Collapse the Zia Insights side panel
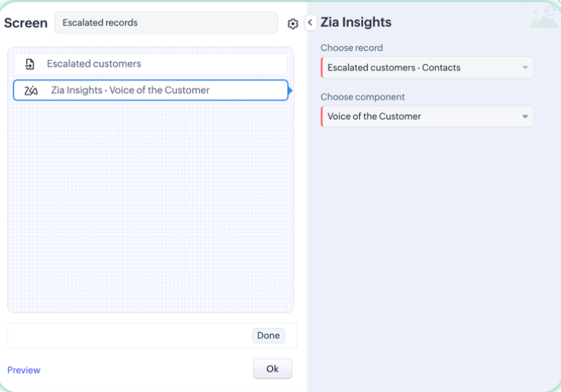Viewport: 561px width, 392px height. click(310, 22)
